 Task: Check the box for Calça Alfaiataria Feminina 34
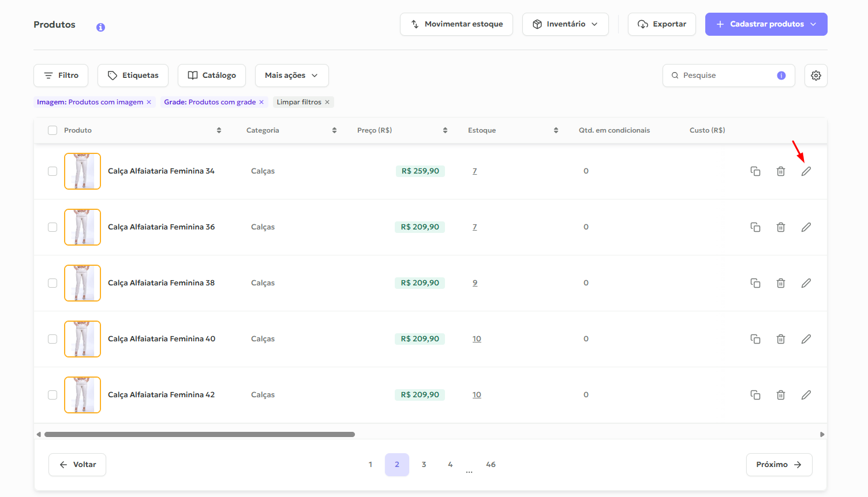[x=53, y=171]
